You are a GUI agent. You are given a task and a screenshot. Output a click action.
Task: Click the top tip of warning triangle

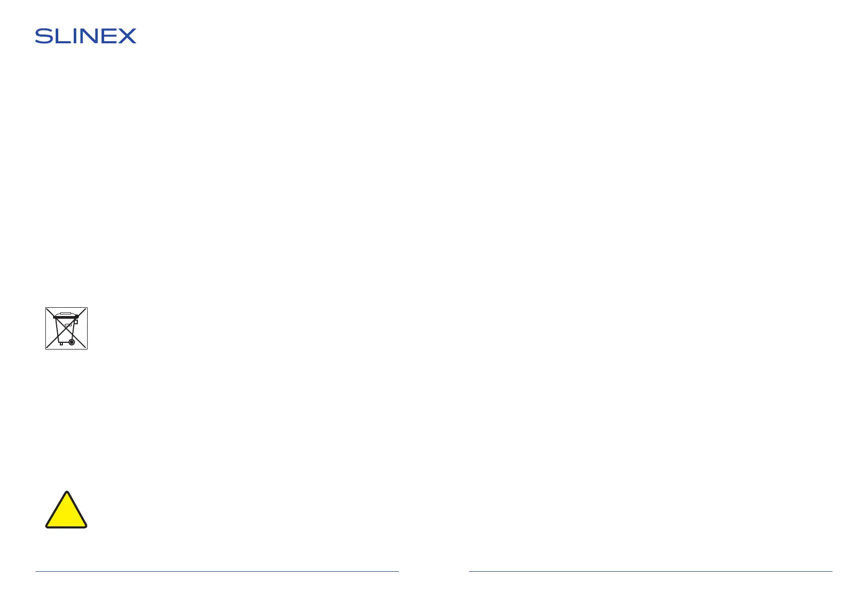coord(66,492)
